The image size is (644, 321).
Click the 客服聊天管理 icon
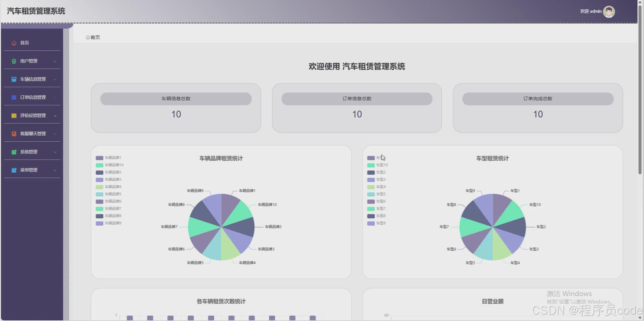coord(14,134)
